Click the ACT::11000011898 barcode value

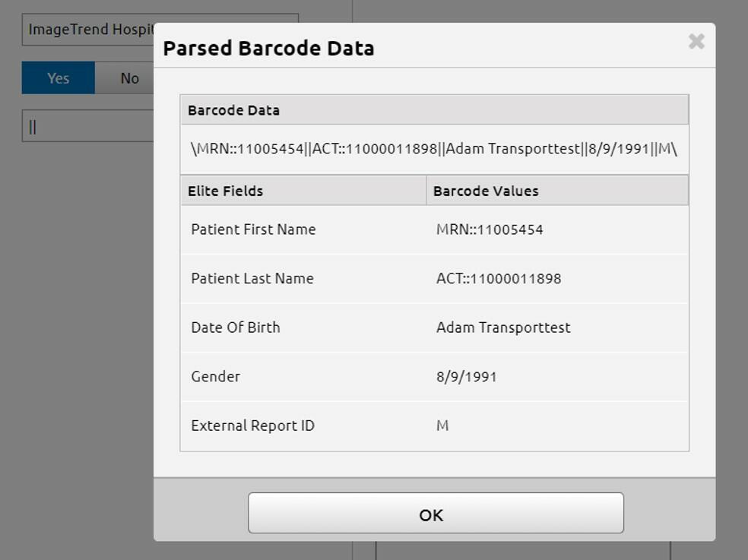499,278
